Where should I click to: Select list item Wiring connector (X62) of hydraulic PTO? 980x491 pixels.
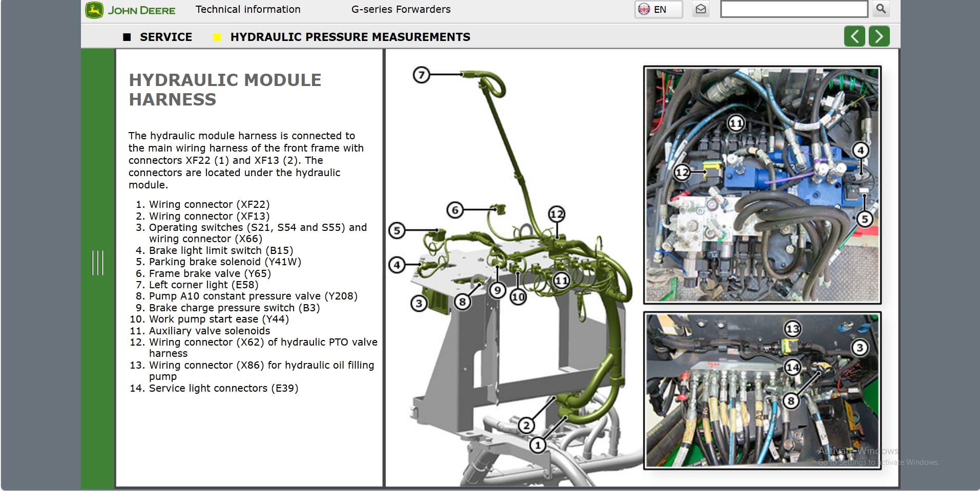(263, 348)
